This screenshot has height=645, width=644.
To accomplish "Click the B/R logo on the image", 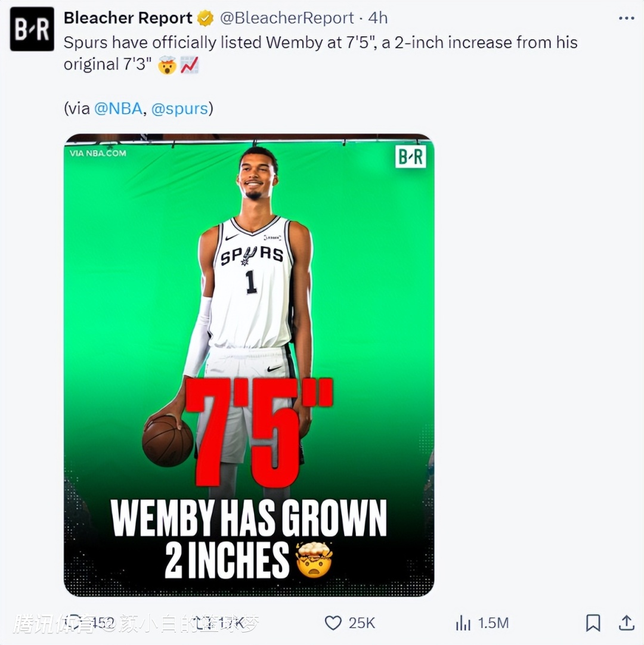I will tap(411, 157).
